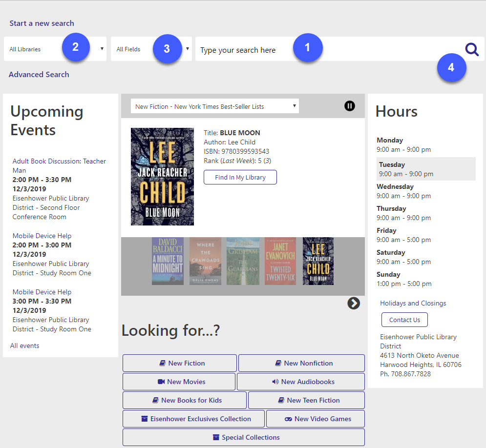
Task: Click the 4613 North Oketo Avenue address
Action: pos(420,355)
